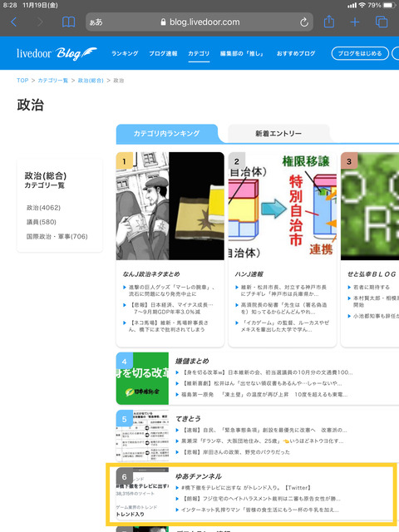Viewport: 399px width, 532px height.
Task: Open article 日本経済、マイナス成長 GDP
Action: point(170,308)
